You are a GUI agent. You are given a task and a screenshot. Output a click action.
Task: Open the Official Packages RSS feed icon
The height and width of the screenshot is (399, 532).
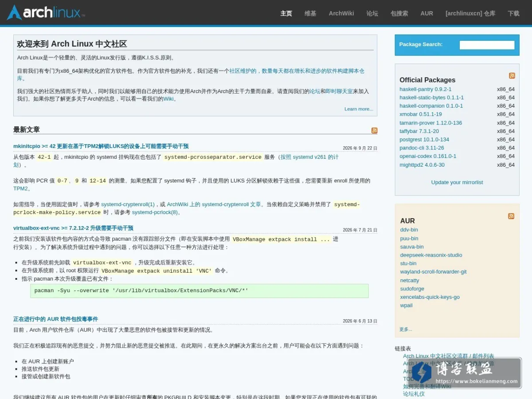point(512,76)
